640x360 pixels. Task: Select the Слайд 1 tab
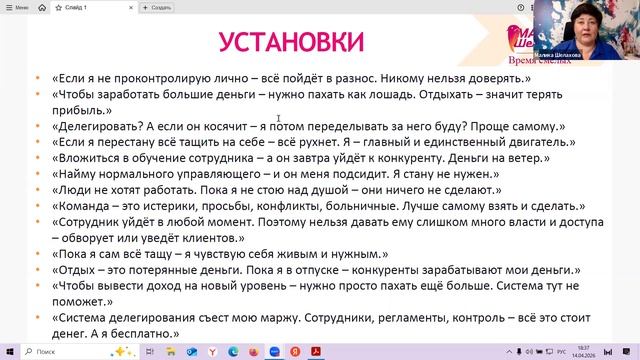point(94,7)
